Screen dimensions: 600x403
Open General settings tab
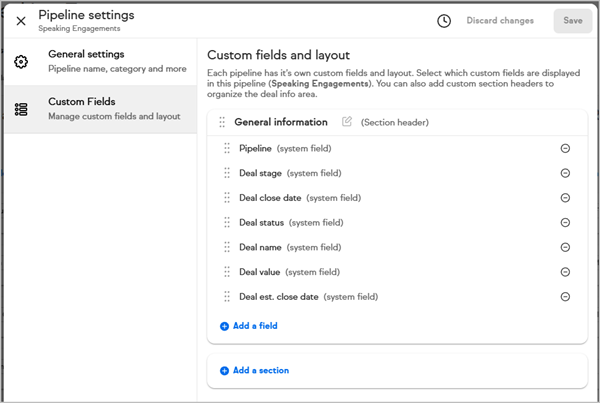[101, 61]
